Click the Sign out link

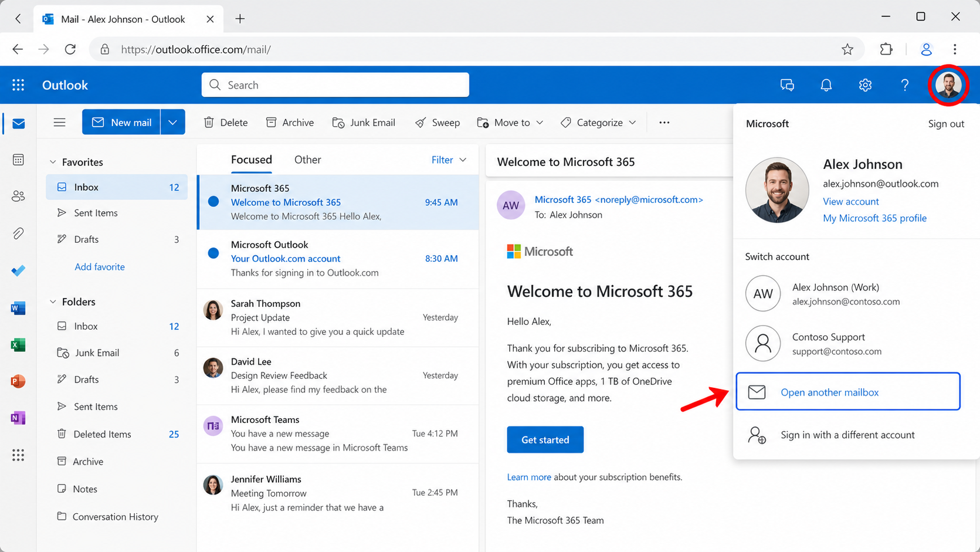(945, 124)
